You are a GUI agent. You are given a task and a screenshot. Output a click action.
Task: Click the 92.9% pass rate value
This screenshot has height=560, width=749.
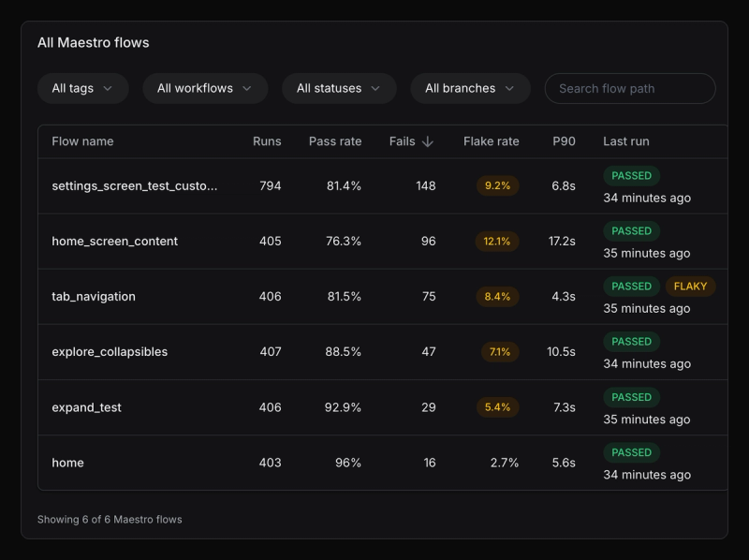(343, 407)
